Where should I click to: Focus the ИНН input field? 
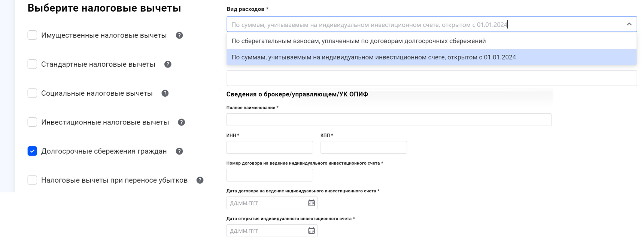[270, 147]
